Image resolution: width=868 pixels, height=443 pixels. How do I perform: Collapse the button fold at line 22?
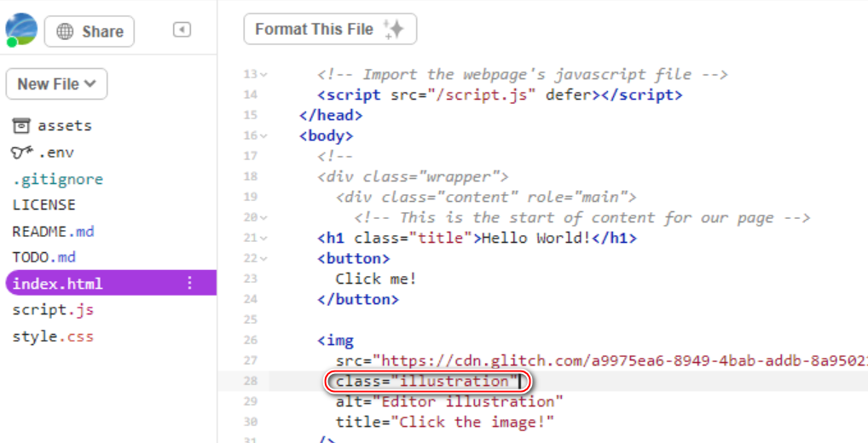(x=263, y=259)
